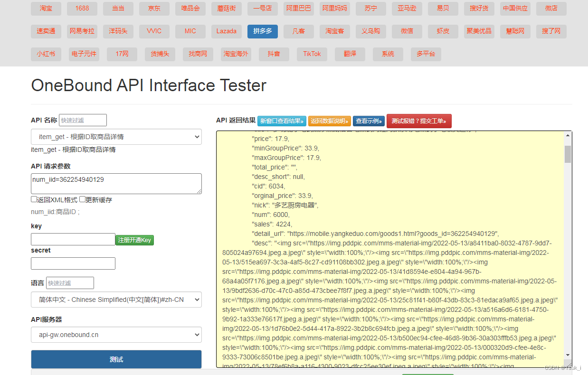This screenshot has height=375, width=588.
Task: Click the result panel scroll-up arrow
Action: point(568,136)
